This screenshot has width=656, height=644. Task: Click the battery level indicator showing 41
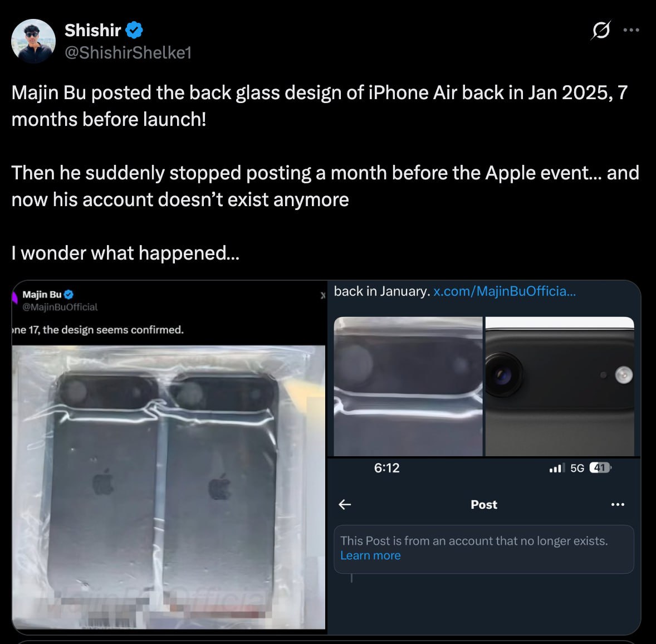[599, 468]
